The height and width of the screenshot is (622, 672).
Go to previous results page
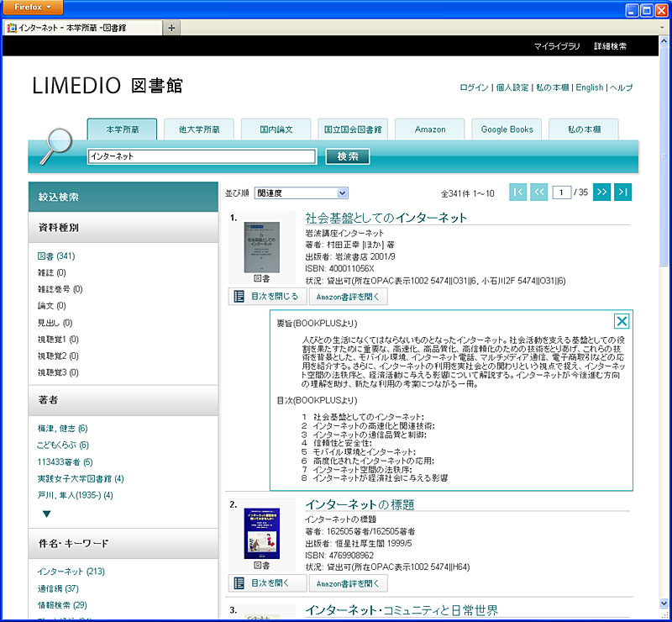pyautogui.click(x=539, y=192)
